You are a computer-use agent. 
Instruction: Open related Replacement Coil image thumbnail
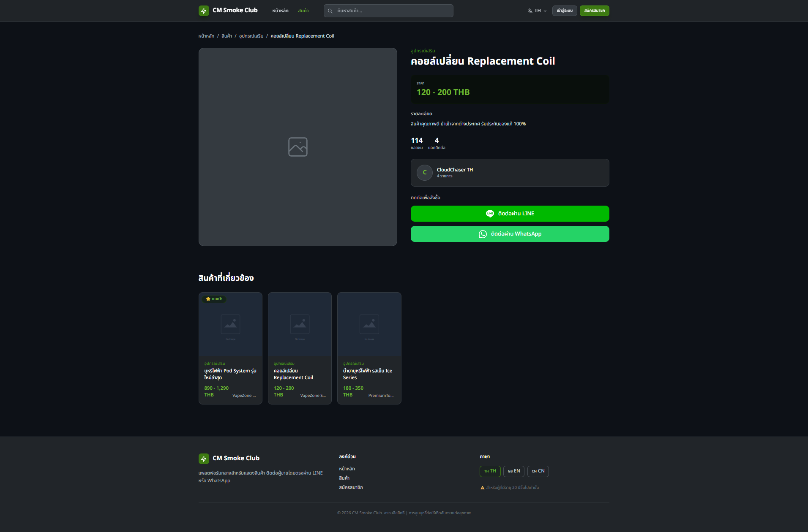coord(300,324)
